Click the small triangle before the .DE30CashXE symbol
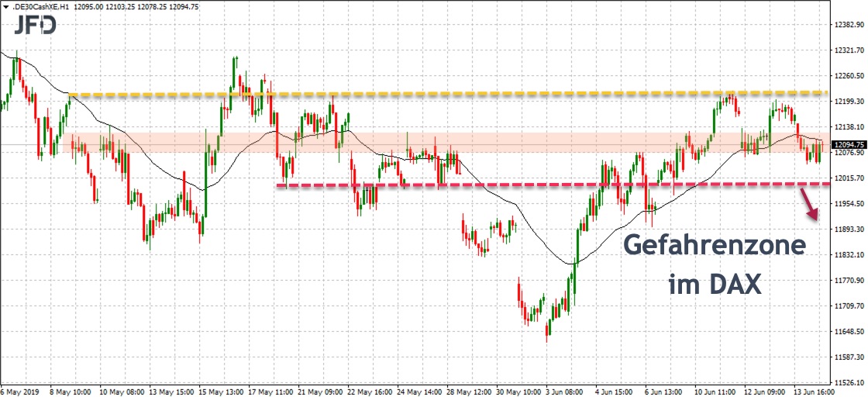The width and height of the screenshot is (868, 397). coord(5,7)
